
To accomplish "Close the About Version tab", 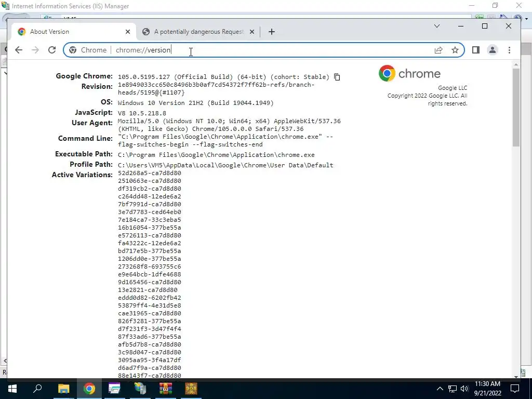I will (128, 32).
